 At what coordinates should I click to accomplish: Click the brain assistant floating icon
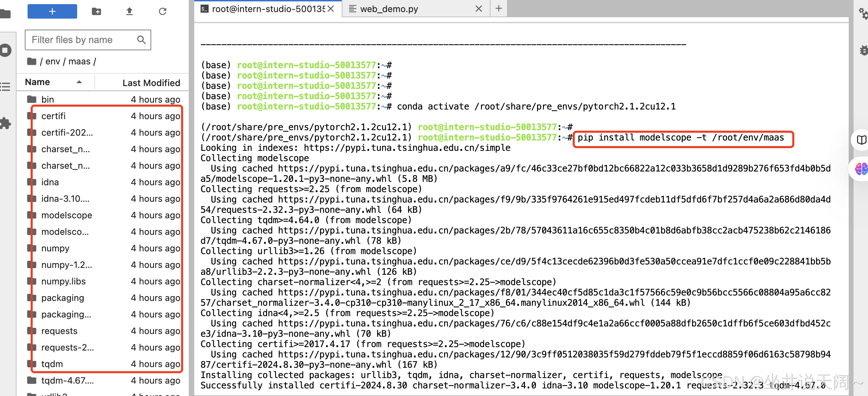tap(861, 169)
